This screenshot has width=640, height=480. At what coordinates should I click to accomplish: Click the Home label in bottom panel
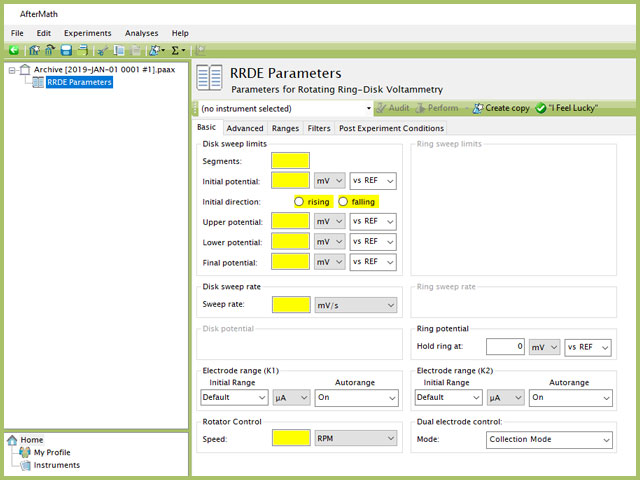tap(32, 440)
